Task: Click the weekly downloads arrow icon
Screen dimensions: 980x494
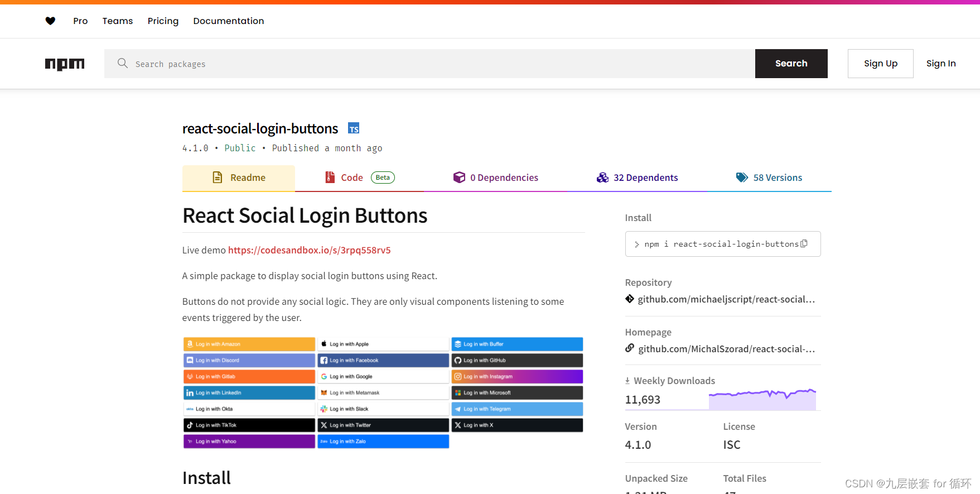Action: coord(627,381)
